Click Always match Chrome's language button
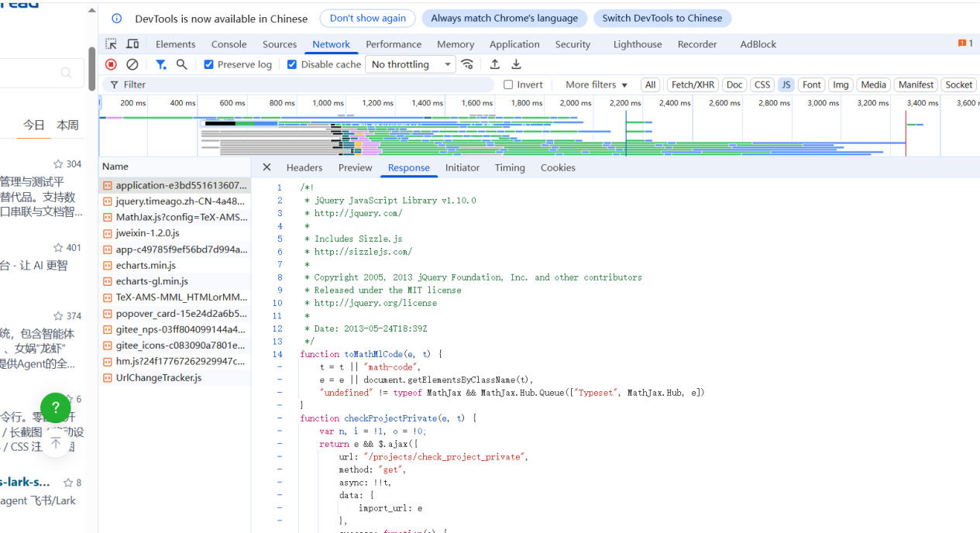 click(504, 19)
